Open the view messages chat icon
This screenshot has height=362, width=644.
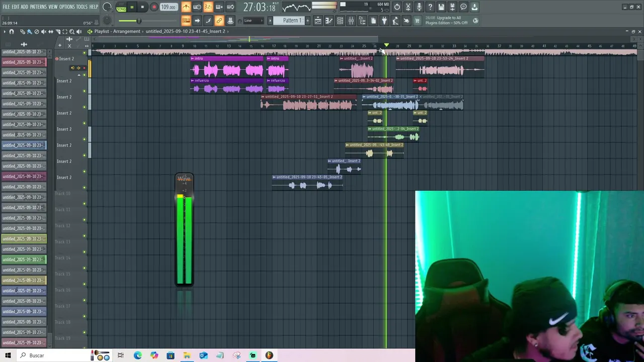pyautogui.click(x=463, y=7)
